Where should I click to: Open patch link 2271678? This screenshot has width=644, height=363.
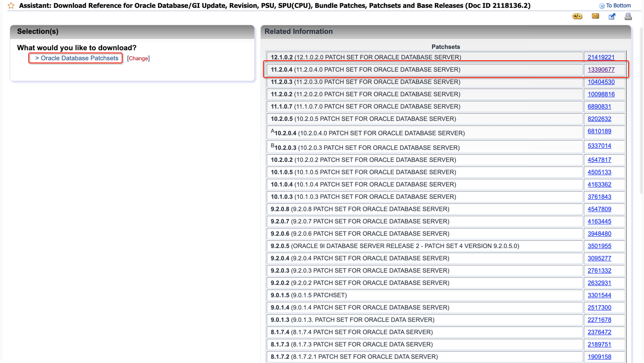(x=599, y=320)
